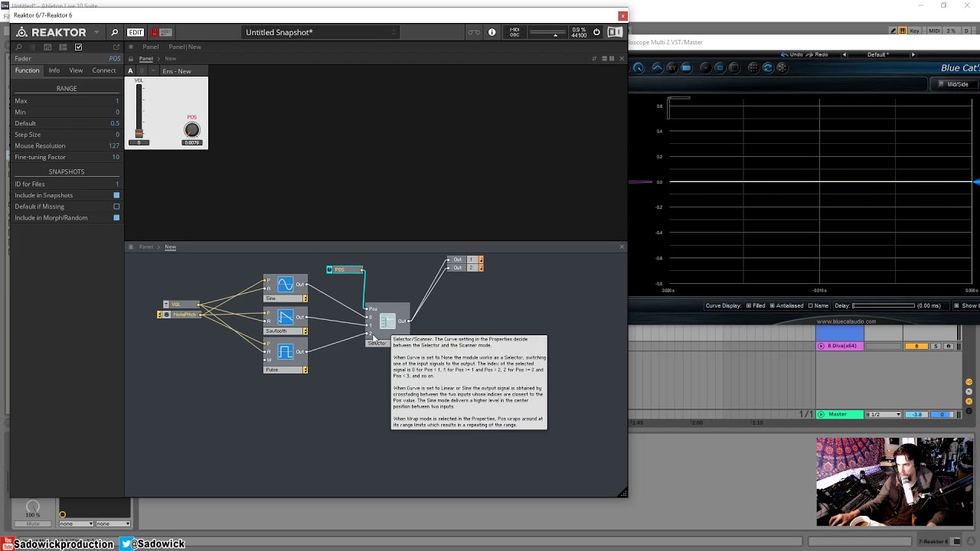The height and width of the screenshot is (551, 980).
Task: Select the Out 1 terminal module
Action: pos(465,260)
